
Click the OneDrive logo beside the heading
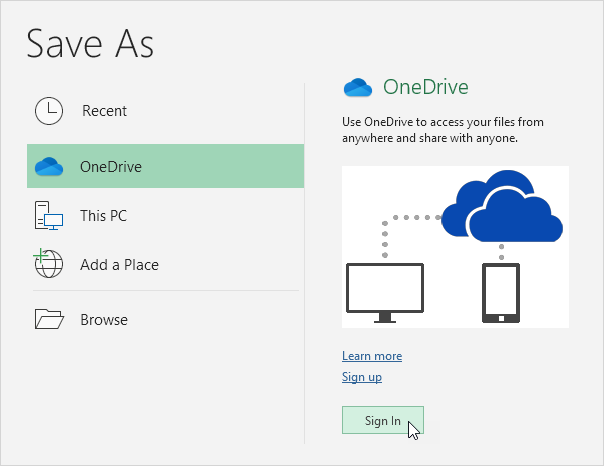358,87
